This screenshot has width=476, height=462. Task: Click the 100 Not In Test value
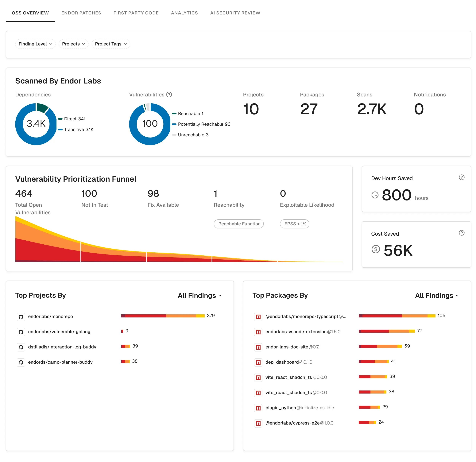tap(89, 194)
